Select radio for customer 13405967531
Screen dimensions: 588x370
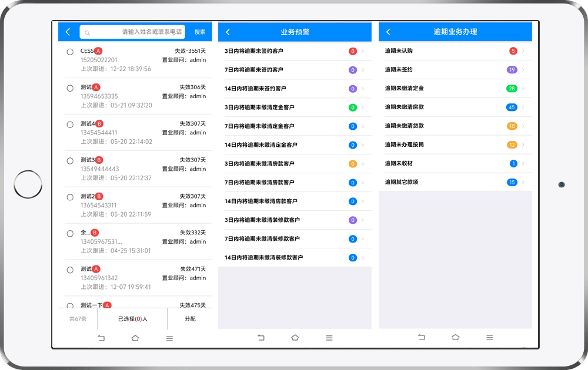point(70,234)
